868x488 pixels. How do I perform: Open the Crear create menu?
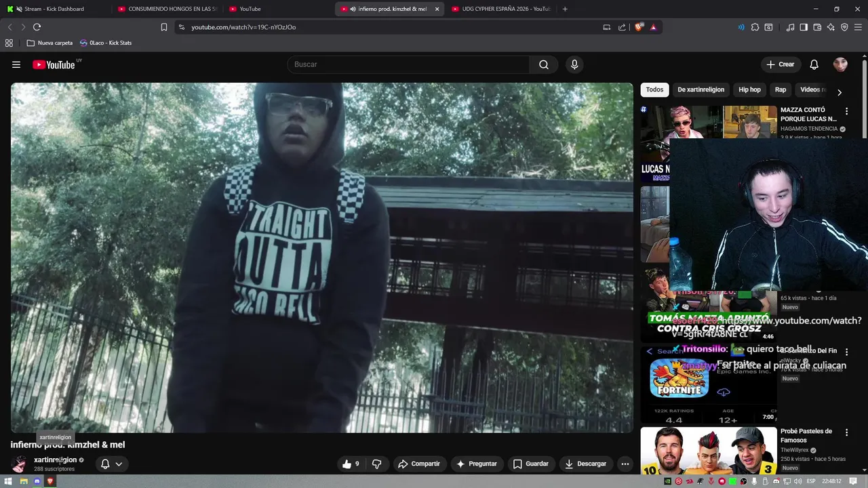781,64
